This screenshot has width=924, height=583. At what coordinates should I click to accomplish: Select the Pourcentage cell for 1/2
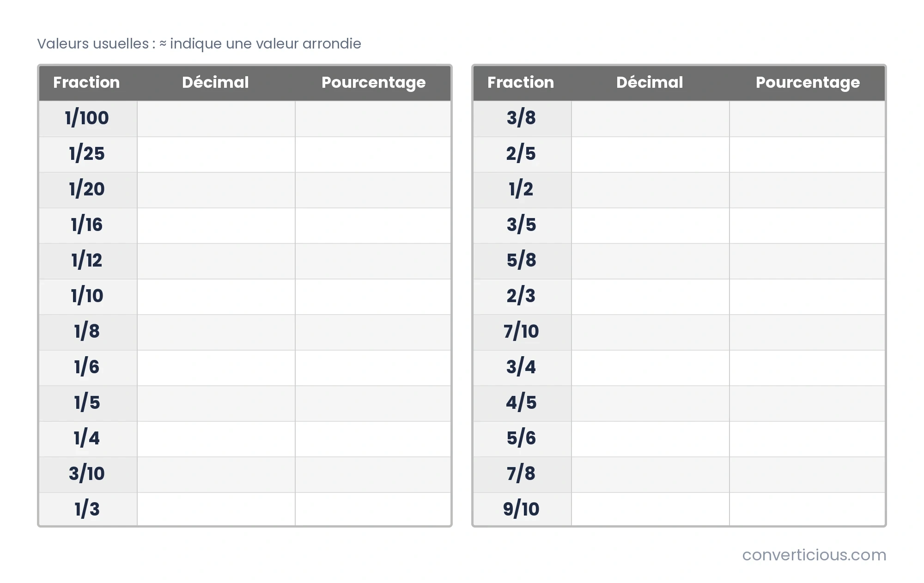807,190
